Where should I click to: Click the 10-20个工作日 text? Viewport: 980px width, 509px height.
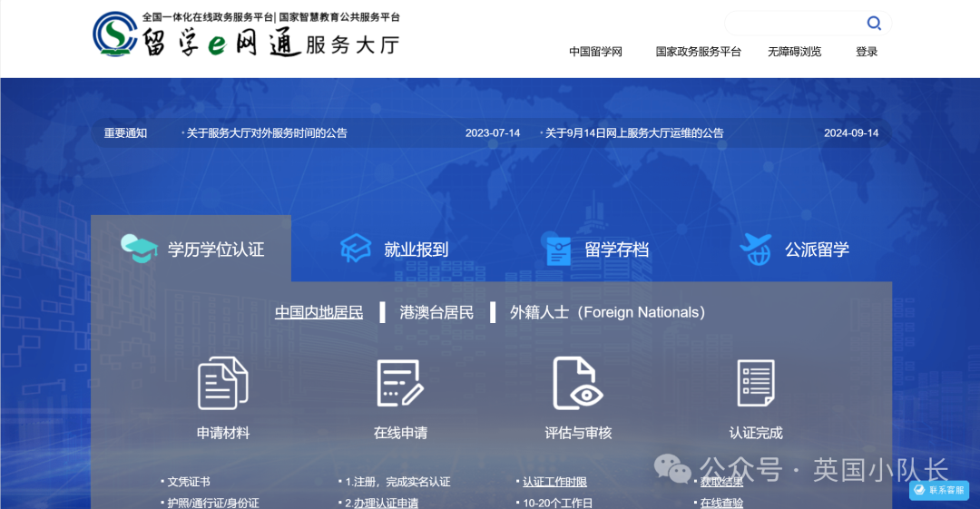click(557, 502)
